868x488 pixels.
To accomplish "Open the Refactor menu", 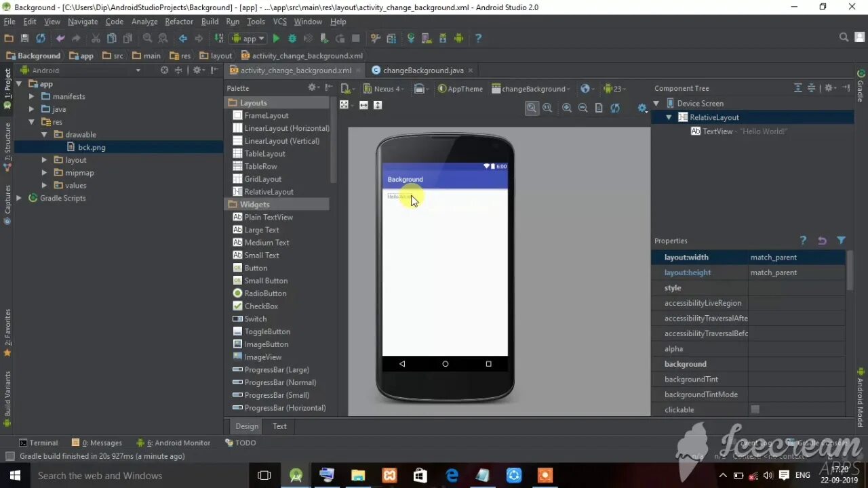I will (x=179, y=22).
